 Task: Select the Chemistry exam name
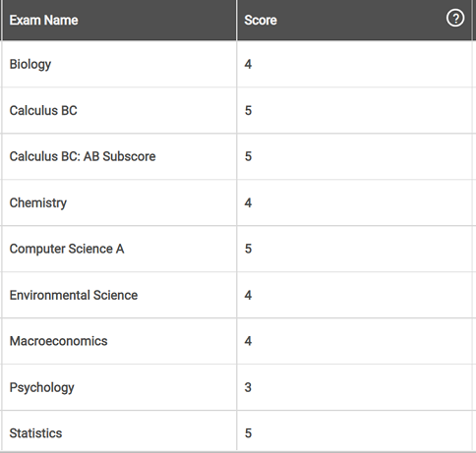pyautogui.click(x=38, y=202)
